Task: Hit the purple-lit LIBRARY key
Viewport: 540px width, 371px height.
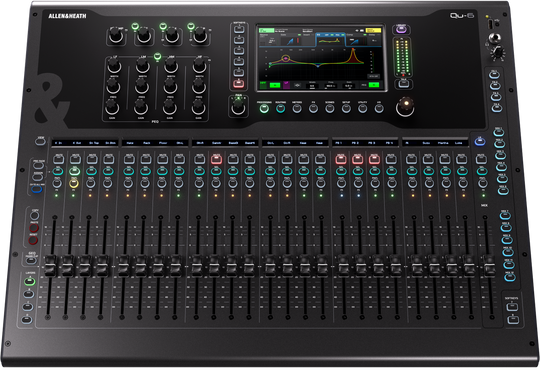Action: coord(401,30)
